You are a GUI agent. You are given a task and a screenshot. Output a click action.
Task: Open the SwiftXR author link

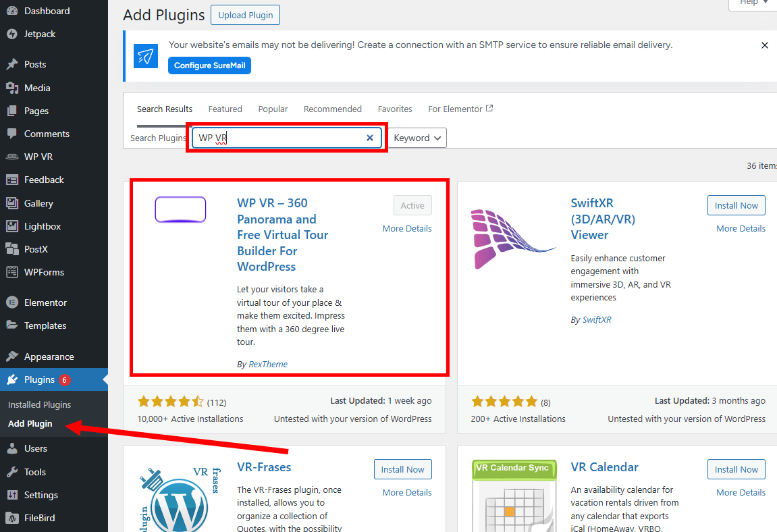[x=597, y=320]
